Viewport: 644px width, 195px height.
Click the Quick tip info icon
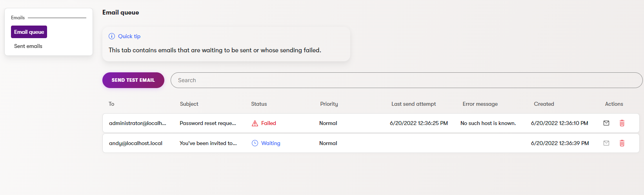[112, 36]
